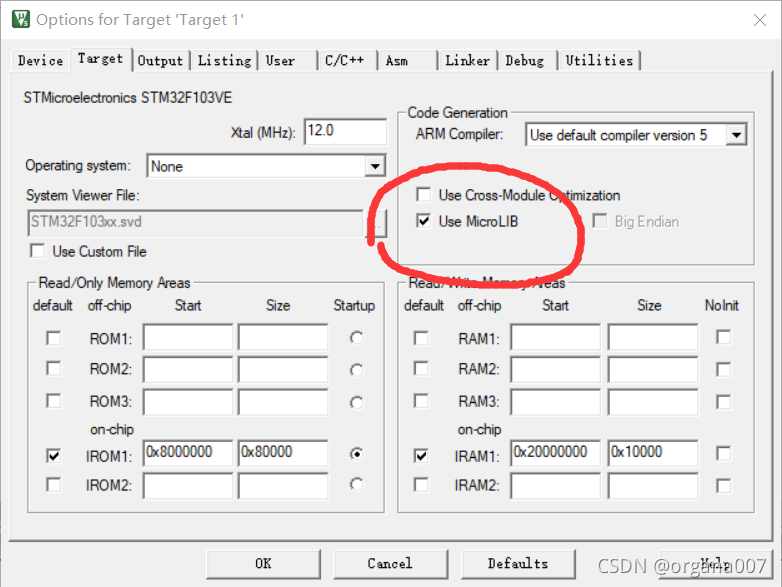
Task: Click the RAM2 Size field
Action: (x=653, y=370)
